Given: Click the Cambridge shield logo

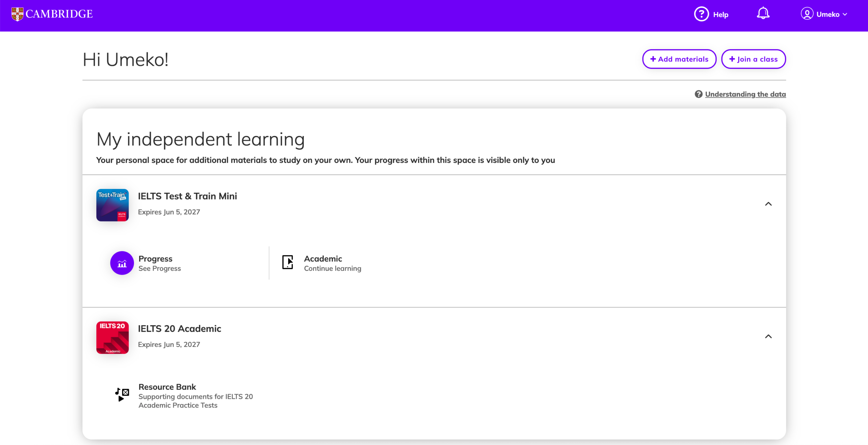Looking at the screenshot, I should coord(17,14).
